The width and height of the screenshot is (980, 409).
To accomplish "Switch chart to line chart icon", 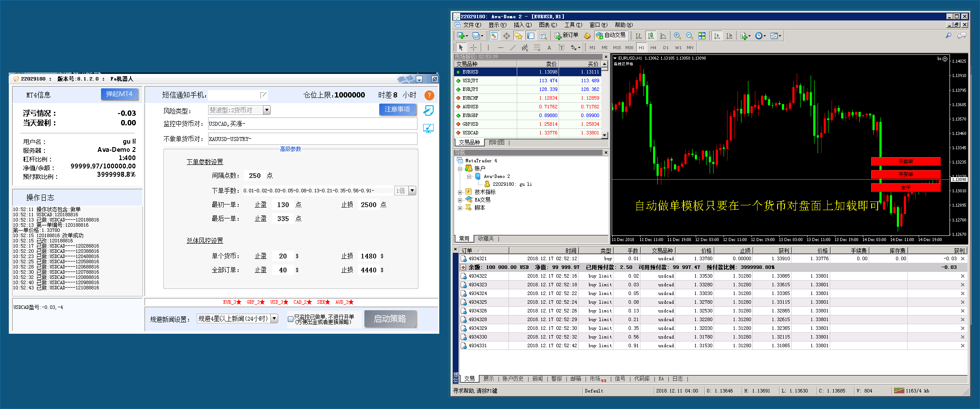I will coord(663,36).
